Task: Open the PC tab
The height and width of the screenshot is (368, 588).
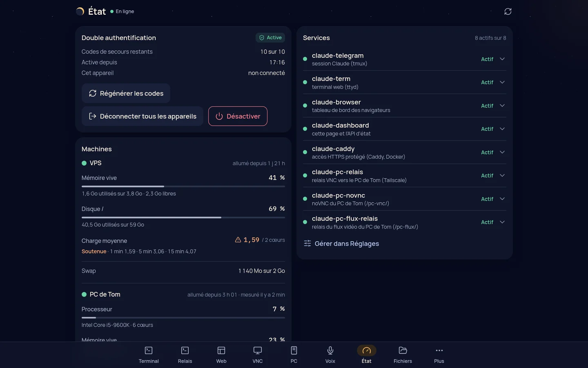Action: pyautogui.click(x=294, y=355)
